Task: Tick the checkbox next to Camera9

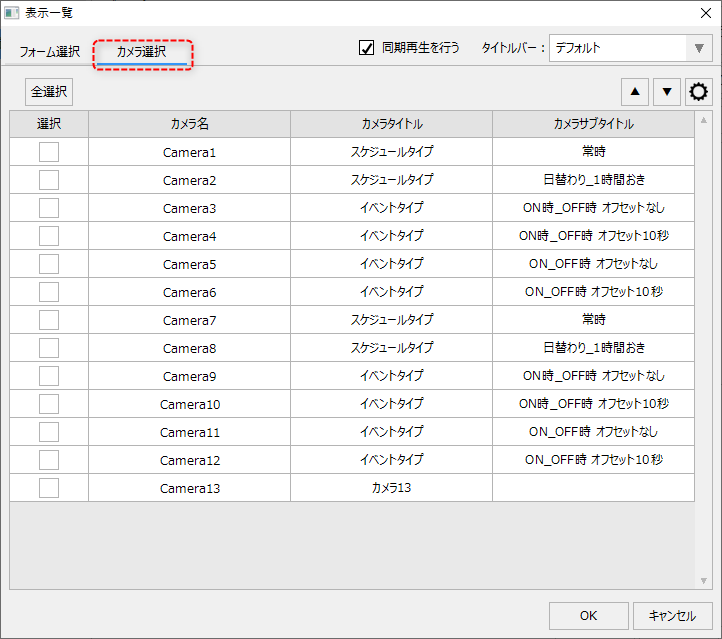Action: click(49, 376)
